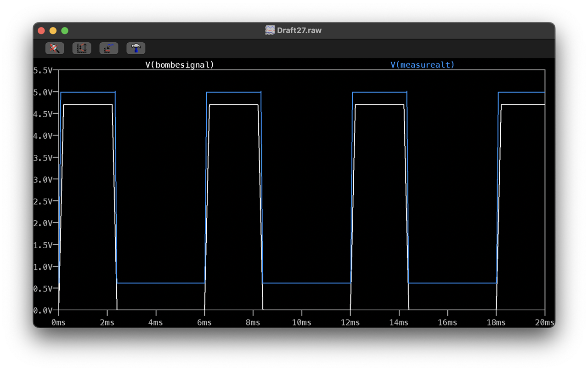The image size is (588, 371).
Task: Click the autorange vertical axis icon
Action: click(82, 48)
